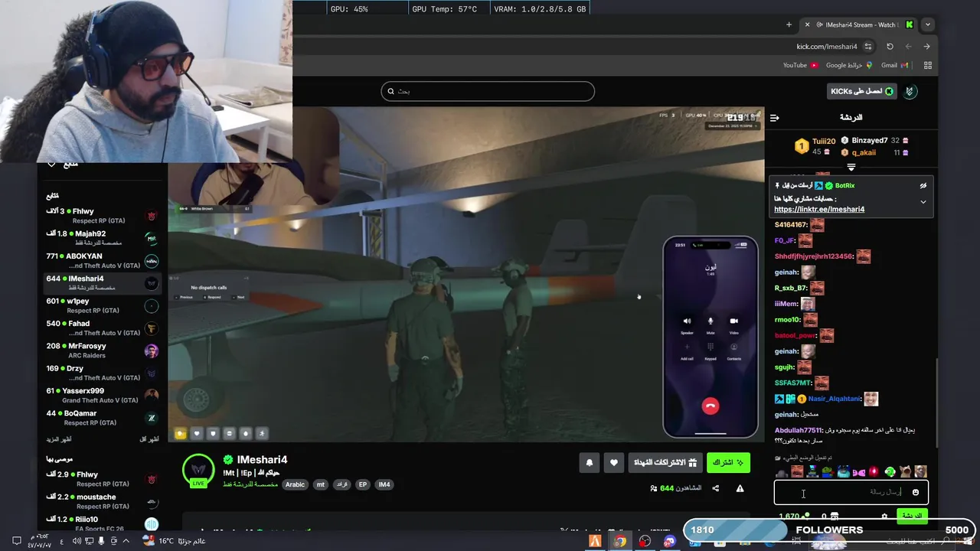Click the Get KICKs button
Image resolution: width=980 pixels, height=551 pixels.
coord(862,91)
